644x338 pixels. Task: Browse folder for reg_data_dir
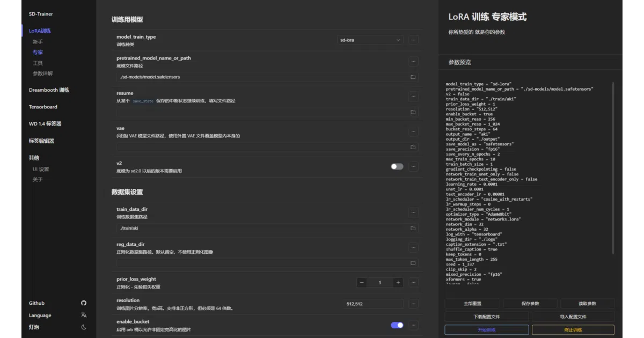[413, 263]
